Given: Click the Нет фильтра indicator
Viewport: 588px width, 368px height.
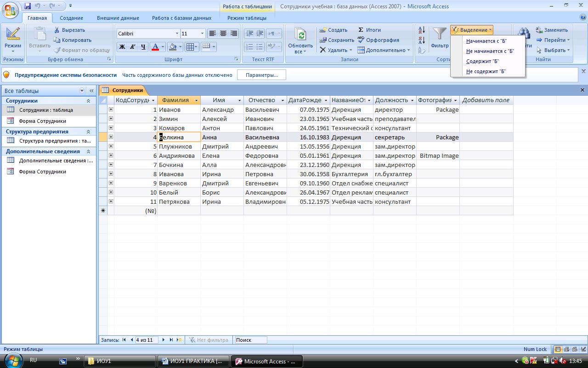Looking at the screenshot, I should pos(209,340).
